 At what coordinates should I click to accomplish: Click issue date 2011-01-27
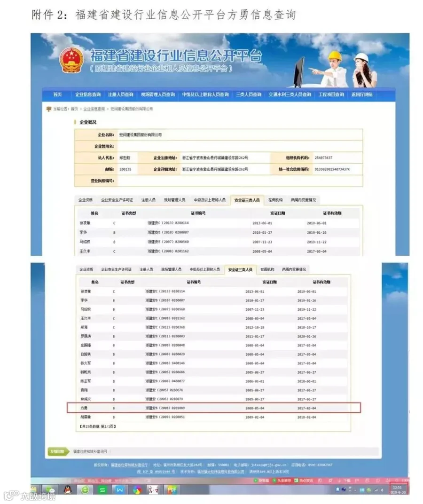coord(255,336)
